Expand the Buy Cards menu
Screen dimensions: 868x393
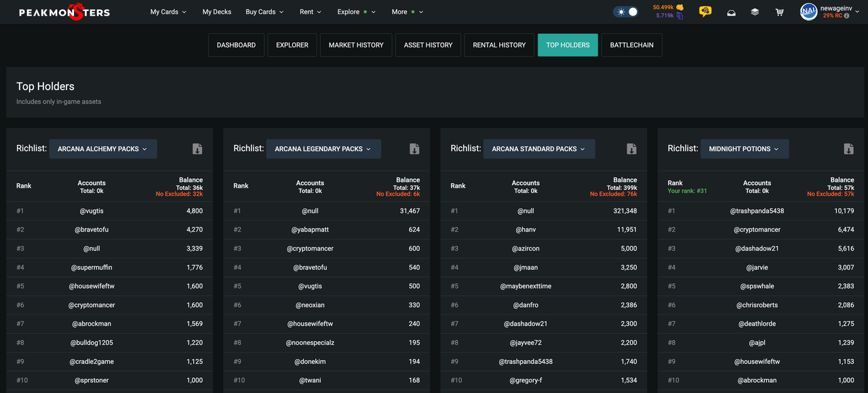click(x=264, y=12)
